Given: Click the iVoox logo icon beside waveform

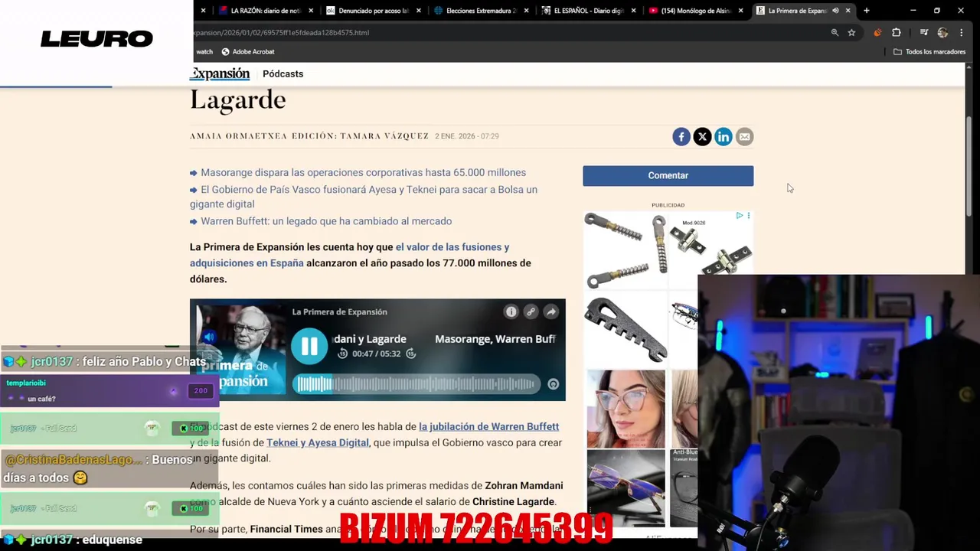Looking at the screenshot, I should 554,384.
